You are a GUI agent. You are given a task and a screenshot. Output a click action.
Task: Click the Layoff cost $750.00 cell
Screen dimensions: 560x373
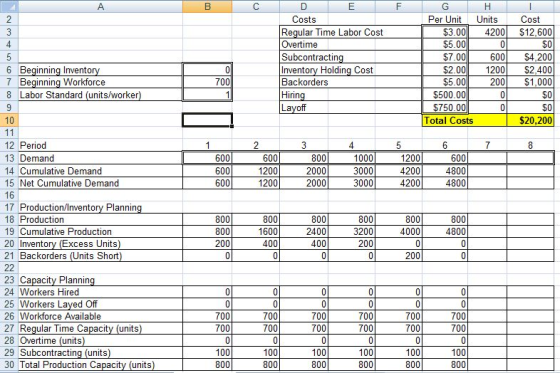coord(445,107)
